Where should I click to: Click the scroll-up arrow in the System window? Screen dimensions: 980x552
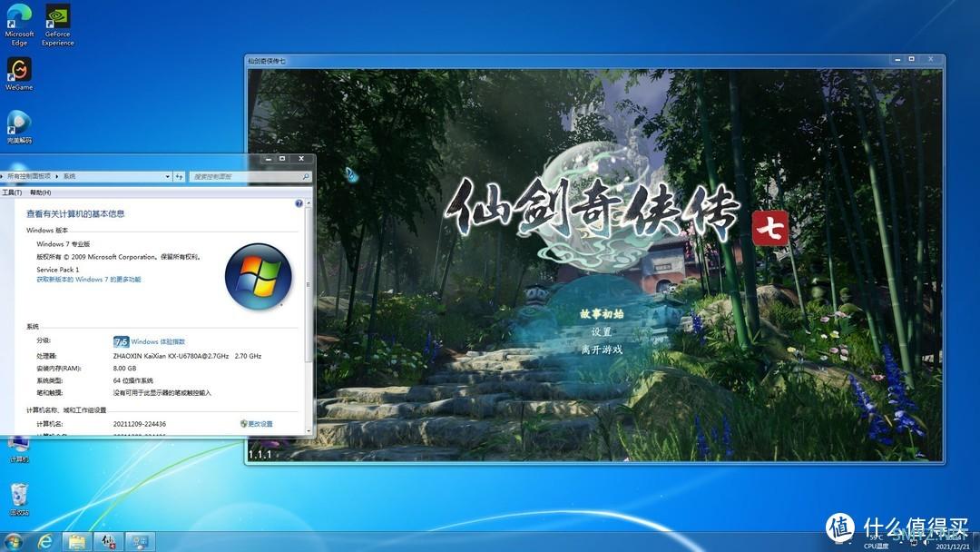tap(309, 203)
